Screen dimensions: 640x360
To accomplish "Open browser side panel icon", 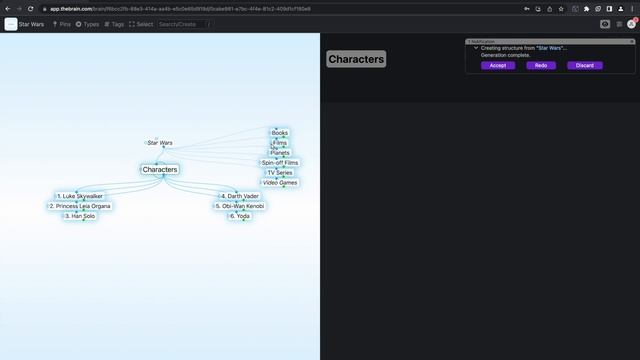I will [609, 9].
